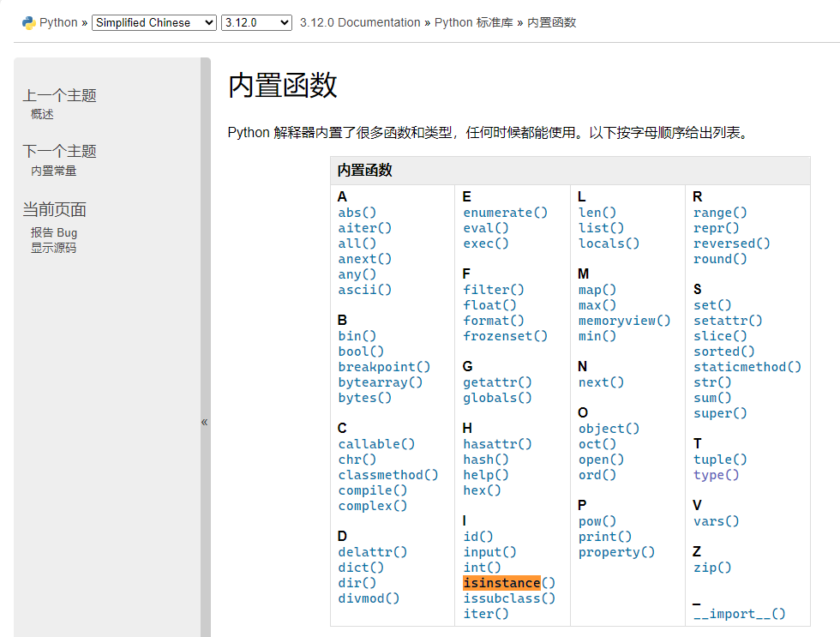
Task: Open the sorted() function documentation
Action: (723, 351)
